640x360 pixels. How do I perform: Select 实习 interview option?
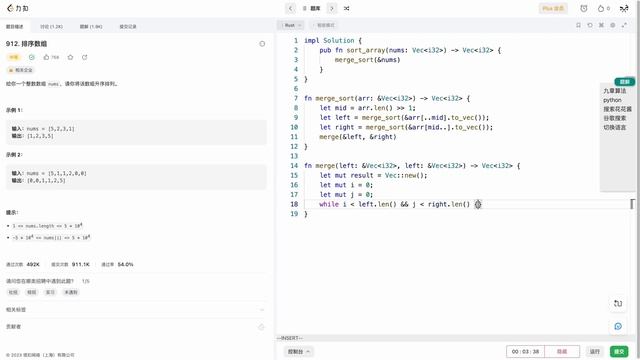(x=50, y=292)
